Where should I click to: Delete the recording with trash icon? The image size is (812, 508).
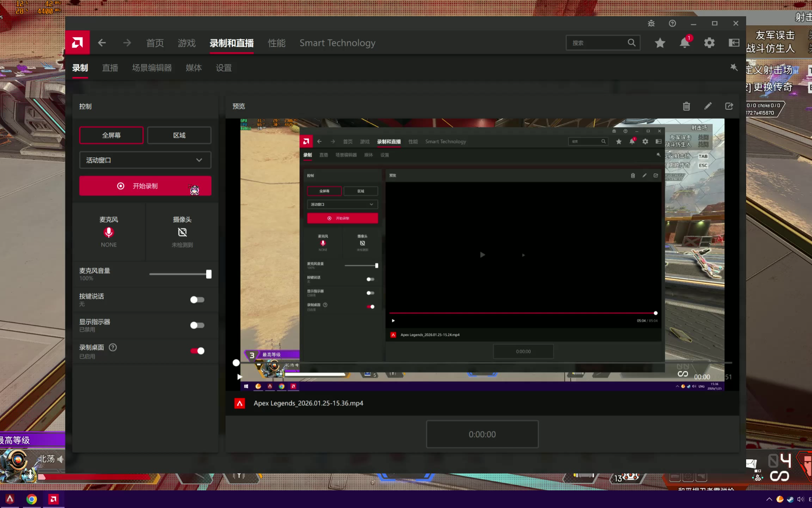(x=686, y=106)
